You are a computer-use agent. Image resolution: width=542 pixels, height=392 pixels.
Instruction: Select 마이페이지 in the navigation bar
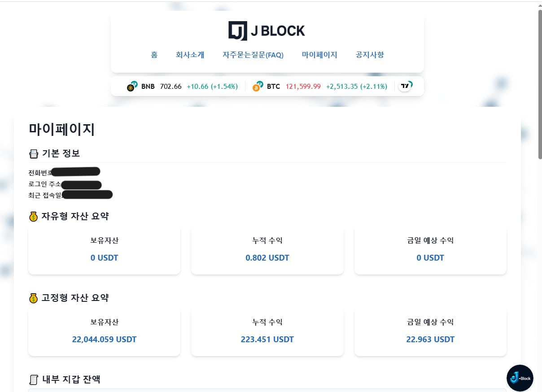click(x=319, y=55)
